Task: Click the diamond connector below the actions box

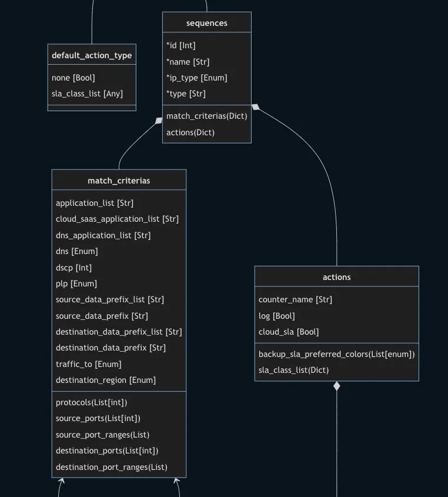Action: [337, 386]
